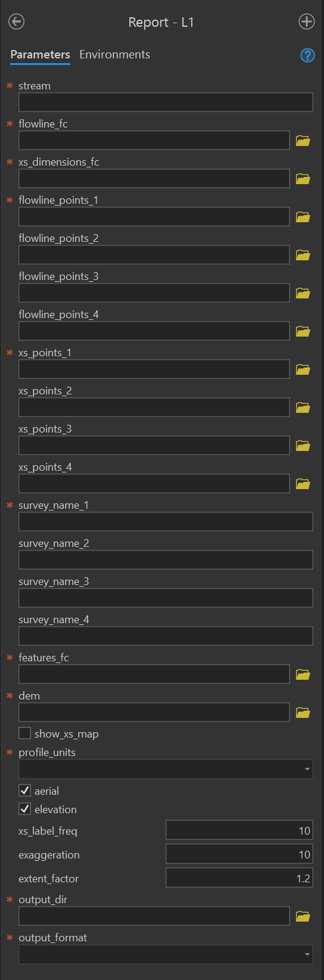Expand the output_format dropdown
324x980 pixels.
click(166, 954)
